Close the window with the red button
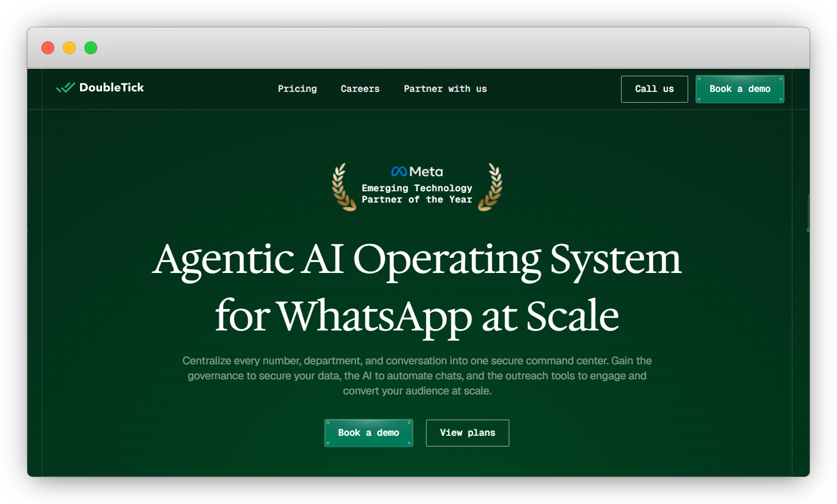 (x=48, y=48)
